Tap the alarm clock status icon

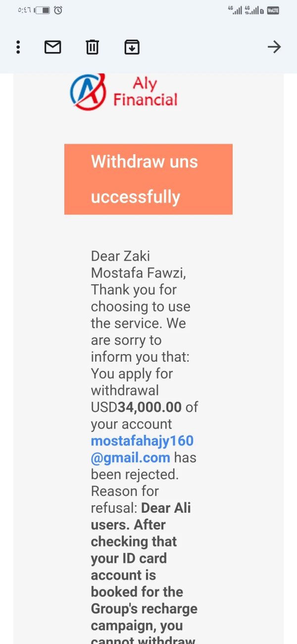pyautogui.click(x=58, y=10)
